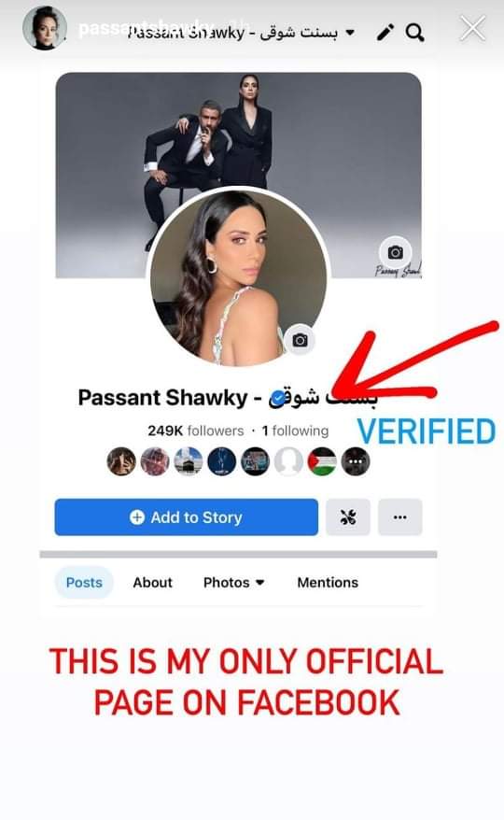Open the professional tools wrench icon button
This screenshot has height=820, width=504.
click(x=348, y=517)
